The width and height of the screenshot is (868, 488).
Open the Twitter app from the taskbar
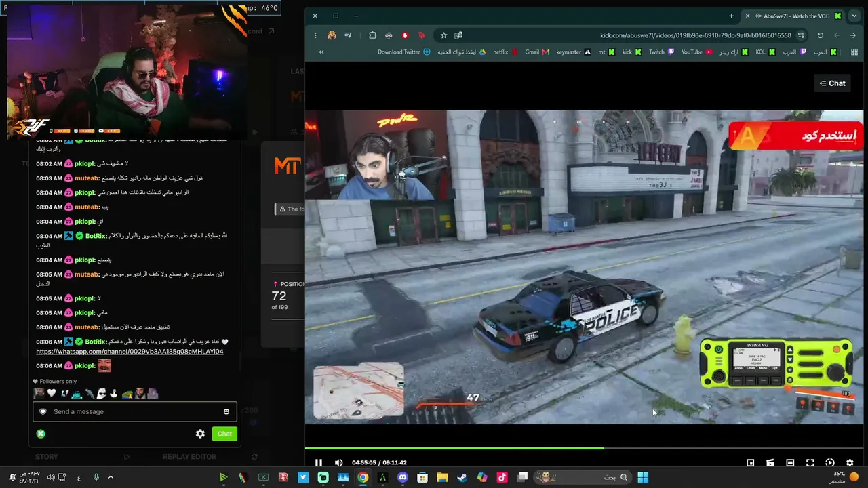click(x=303, y=477)
